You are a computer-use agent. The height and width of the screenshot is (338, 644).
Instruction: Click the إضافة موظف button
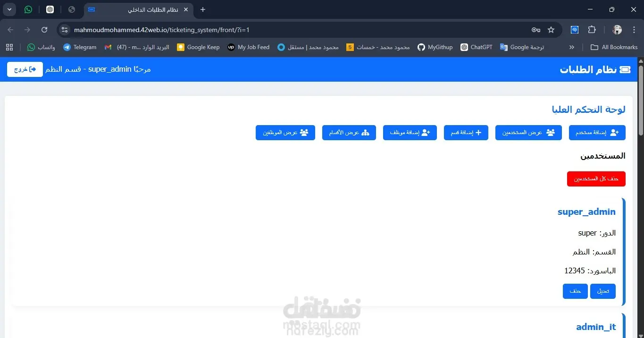(410, 133)
